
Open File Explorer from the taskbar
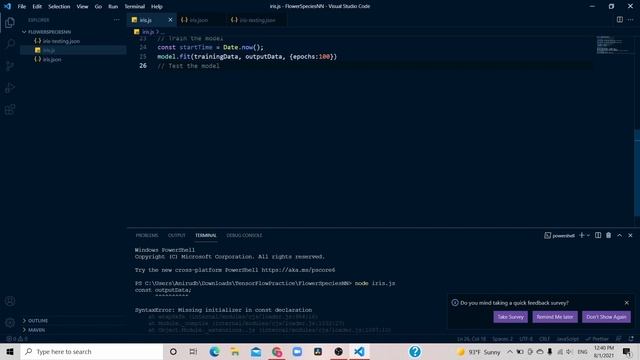coord(235,351)
